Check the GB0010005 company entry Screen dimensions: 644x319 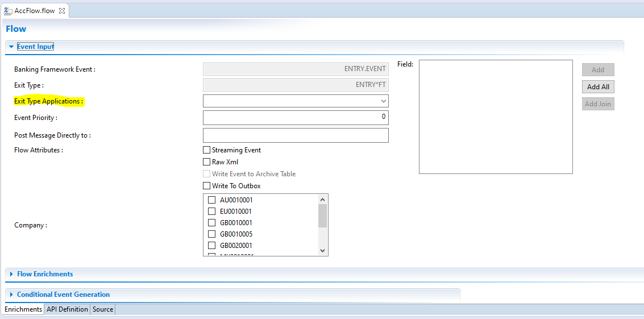tap(212, 234)
